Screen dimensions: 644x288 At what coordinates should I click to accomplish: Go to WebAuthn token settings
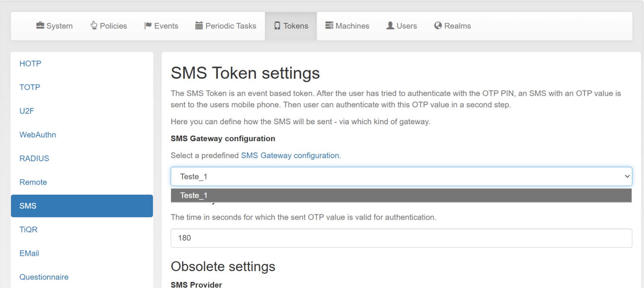tap(37, 135)
